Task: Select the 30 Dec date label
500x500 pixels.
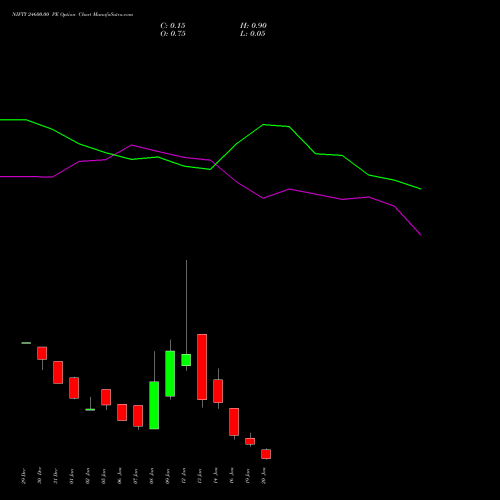Action: tap(40, 476)
